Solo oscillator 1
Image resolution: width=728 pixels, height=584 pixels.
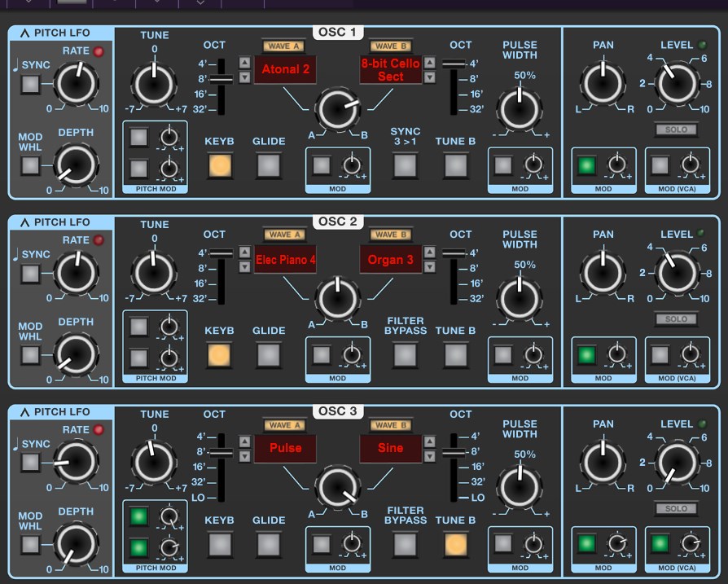[676, 130]
